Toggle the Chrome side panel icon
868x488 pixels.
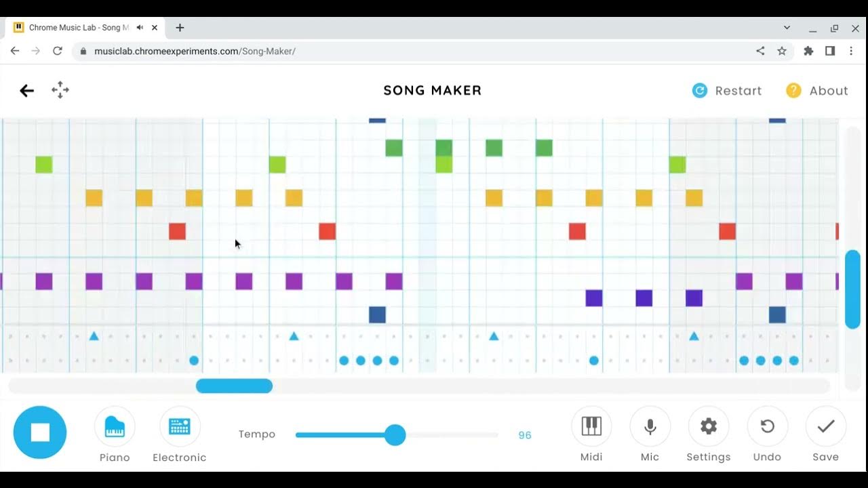(x=829, y=51)
